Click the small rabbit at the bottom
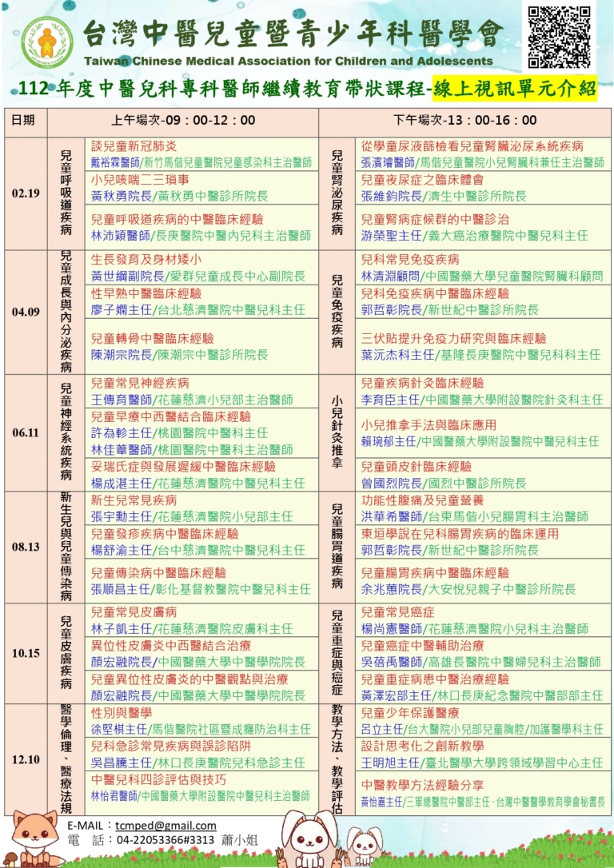614x868 pixels. click(x=364, y=846)
